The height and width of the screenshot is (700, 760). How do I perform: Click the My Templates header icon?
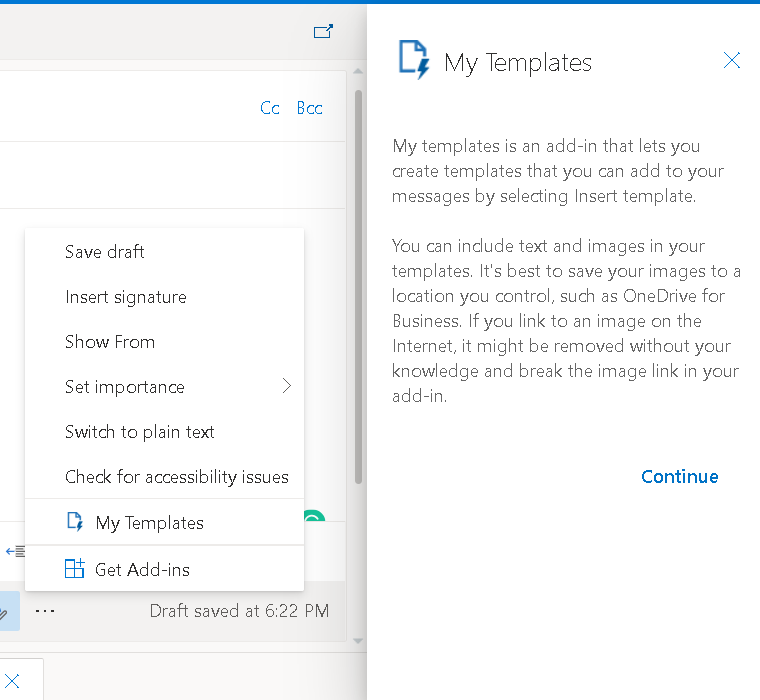pyautogui.click(x=414, y=60)
